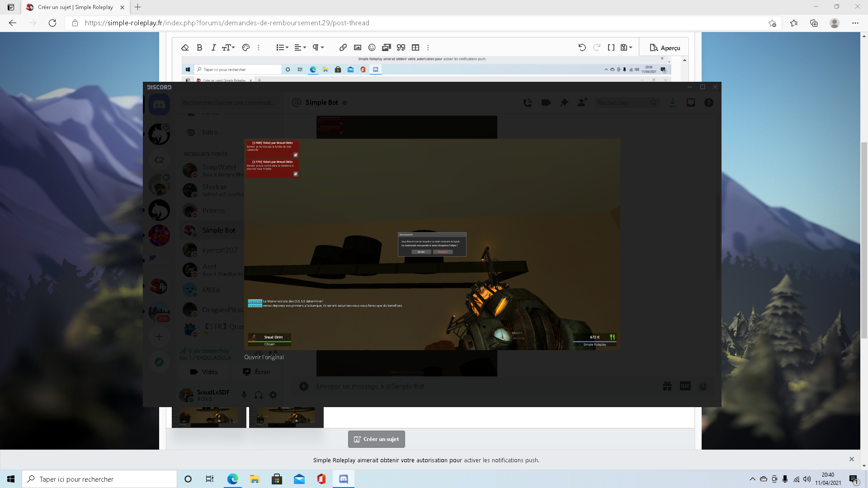Open the Sherkan direct message
868x488 pixels.
[212, 190]
